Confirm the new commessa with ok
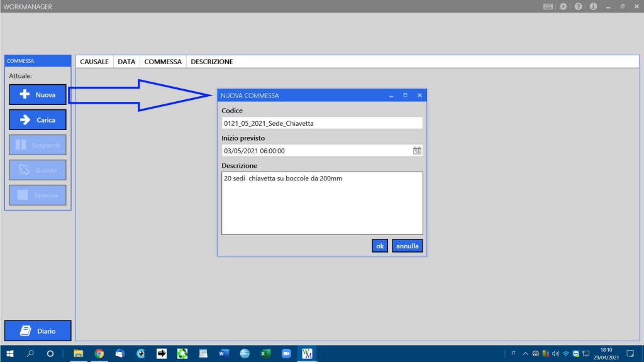 tap(379, 246)
